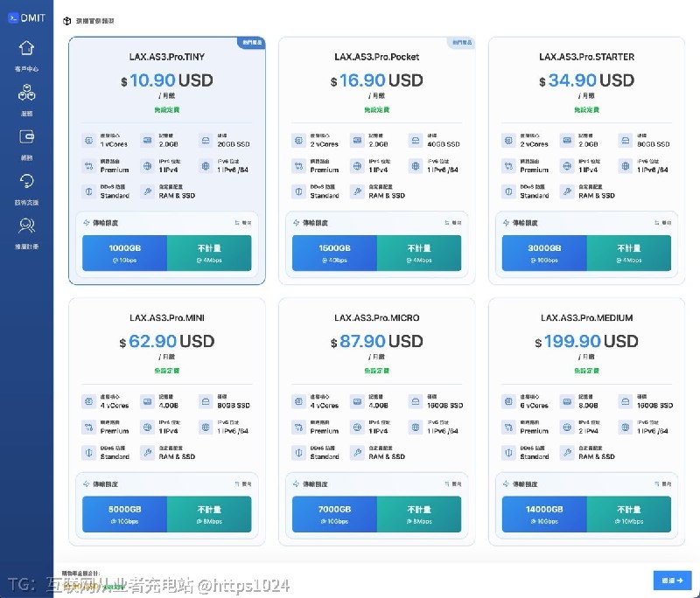Click the disk icon next to STARTER's 80GB SSD
This screenshot has width=700, height=598.
(x=626, y=141)
